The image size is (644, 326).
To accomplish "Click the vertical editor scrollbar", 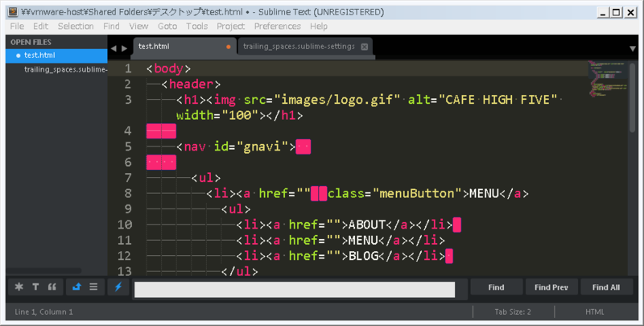I will 632,97.
